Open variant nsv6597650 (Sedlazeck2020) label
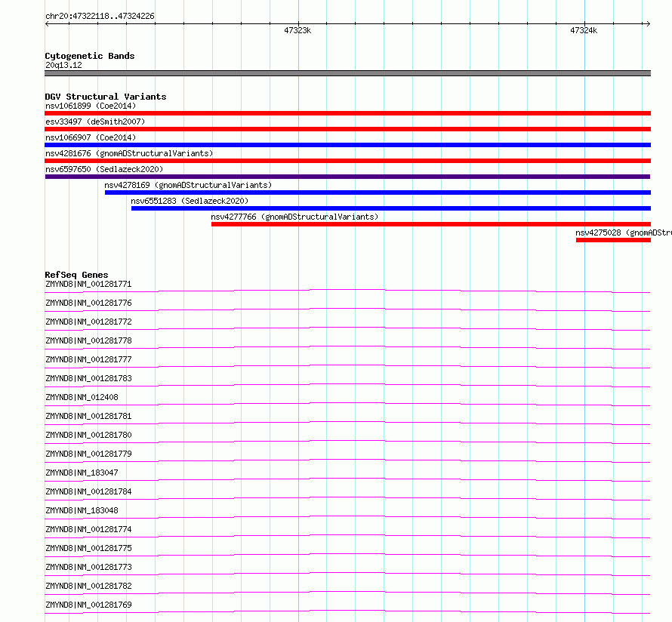 [x=104, y=169]
